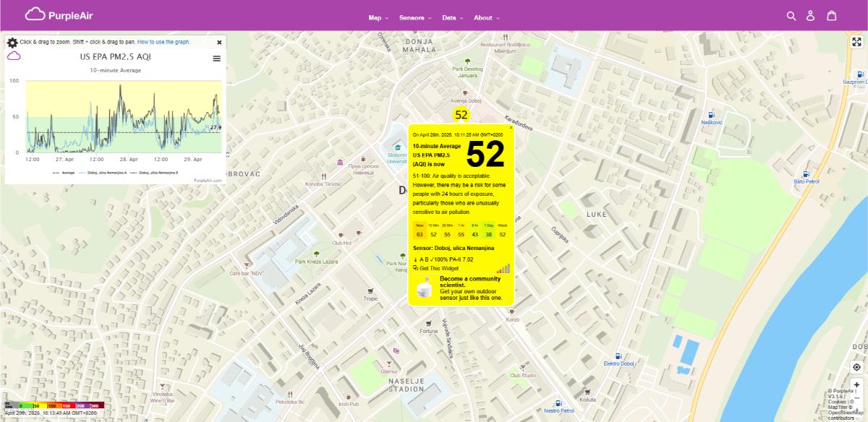Click the locate-me map button
This screenshot has width=868, height=422.
point(856,367)
